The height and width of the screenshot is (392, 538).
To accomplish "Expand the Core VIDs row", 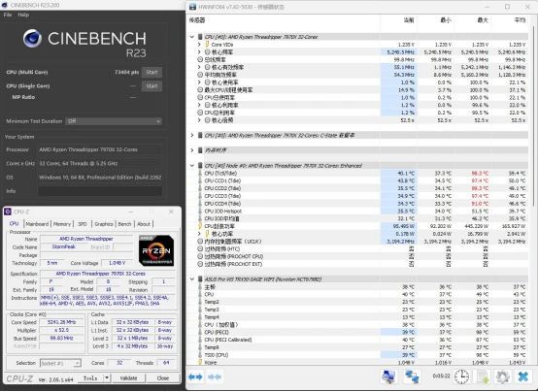I will tap(199, 45).
